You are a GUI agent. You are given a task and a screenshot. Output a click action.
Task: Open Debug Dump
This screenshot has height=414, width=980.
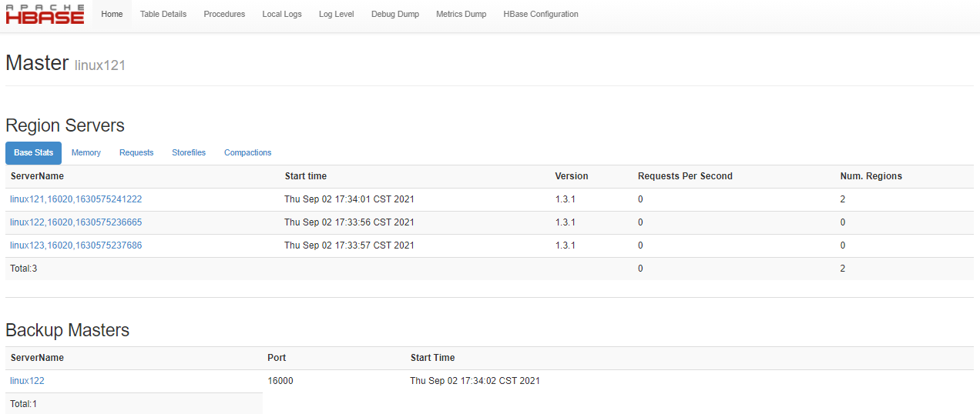pyautogui.click(x=395, y=15)
